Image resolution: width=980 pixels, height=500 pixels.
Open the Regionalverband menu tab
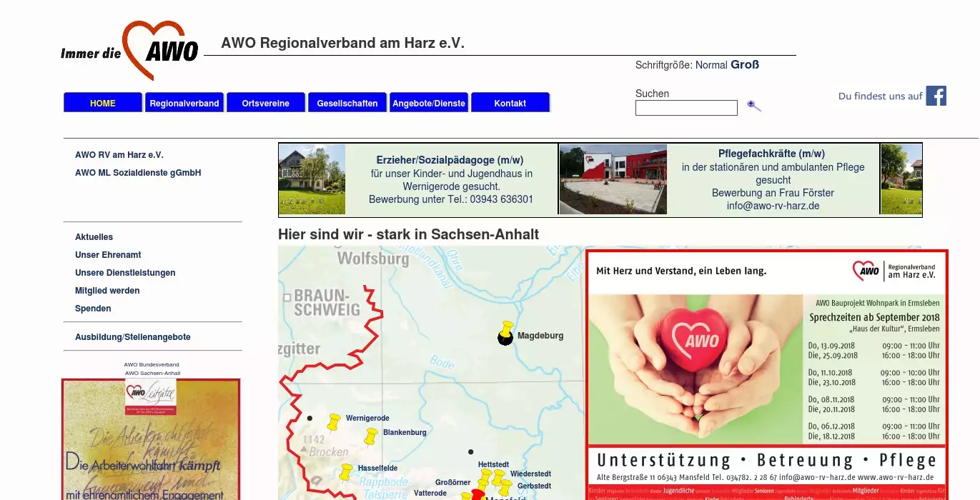coord(184,103)
